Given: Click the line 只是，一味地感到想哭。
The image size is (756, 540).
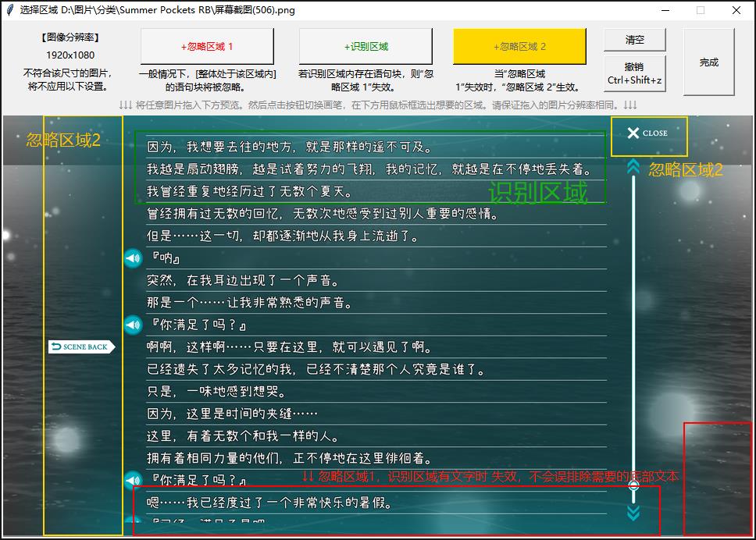Looking at the screenshot, I should coord(216,391).
